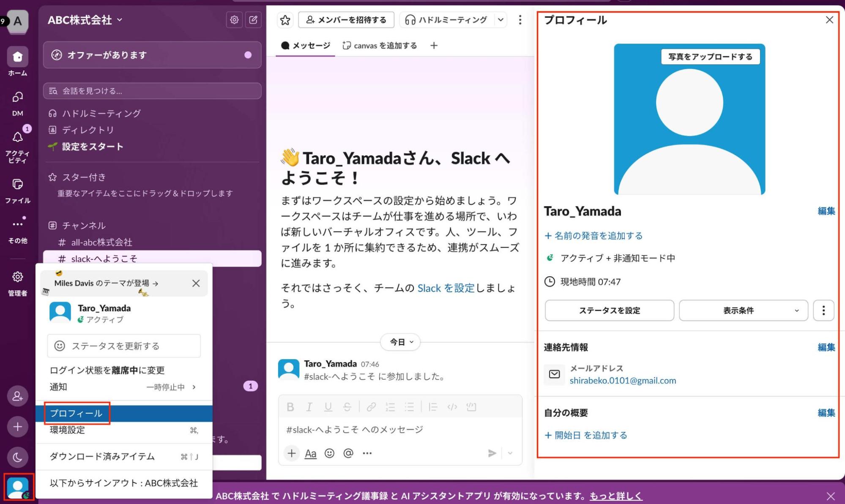The width and height of the screenshot is (845, 504).
Task: Click 名前の発音を追加する link
Action: tap(593, 236)
